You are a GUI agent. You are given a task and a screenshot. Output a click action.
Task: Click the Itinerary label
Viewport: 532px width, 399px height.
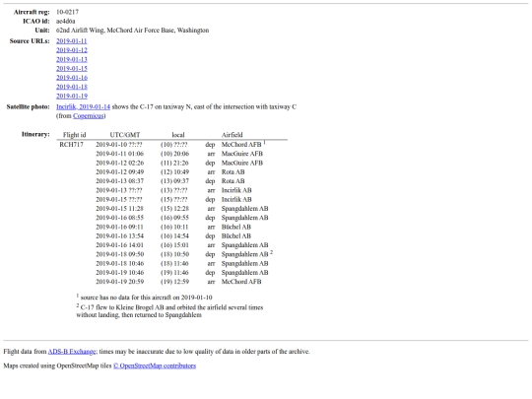point(35,134)
